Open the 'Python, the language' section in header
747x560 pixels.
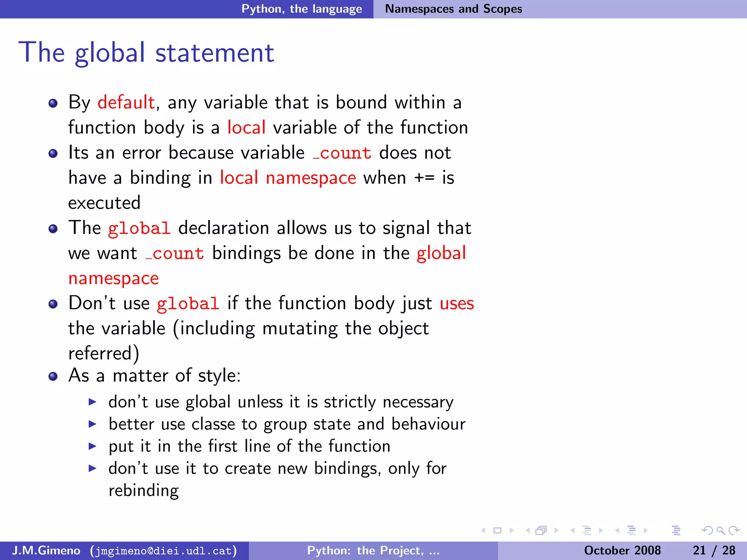point(302,9)
